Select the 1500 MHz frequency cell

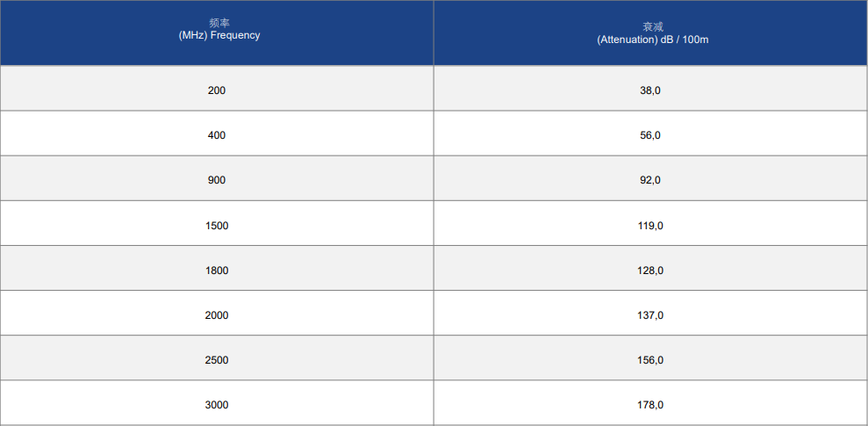217,223
